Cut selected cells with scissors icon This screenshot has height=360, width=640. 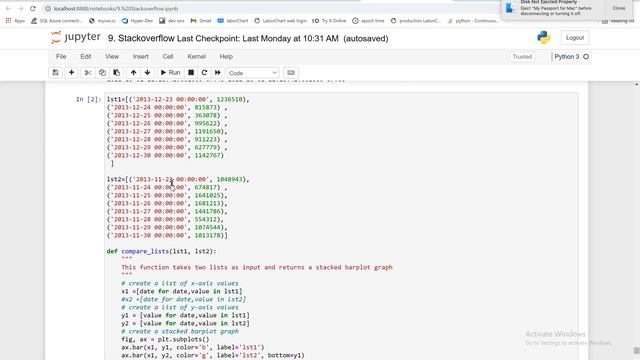point(88,73)
